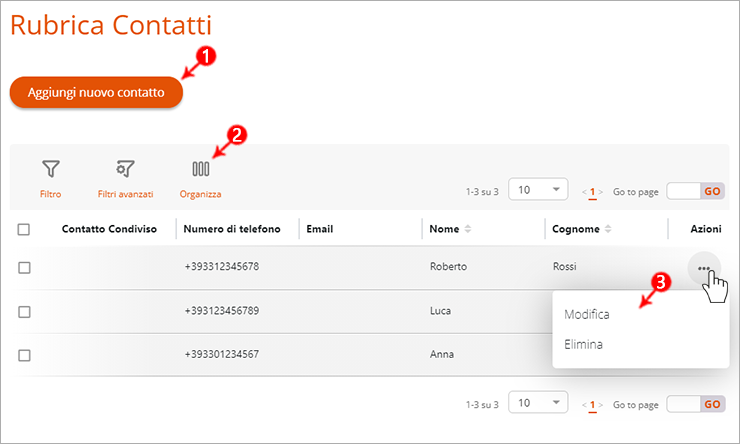Click the Aggiungi nuovo contatto button
The image size is (740, 444).
[96, 92]
